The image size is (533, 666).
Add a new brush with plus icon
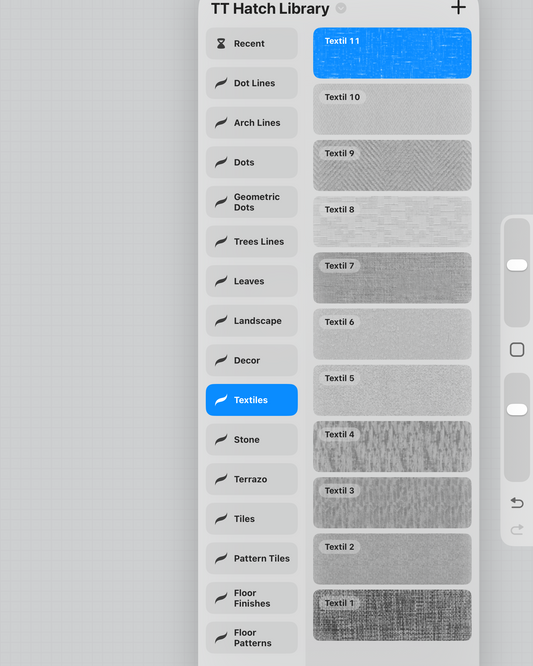458,7
